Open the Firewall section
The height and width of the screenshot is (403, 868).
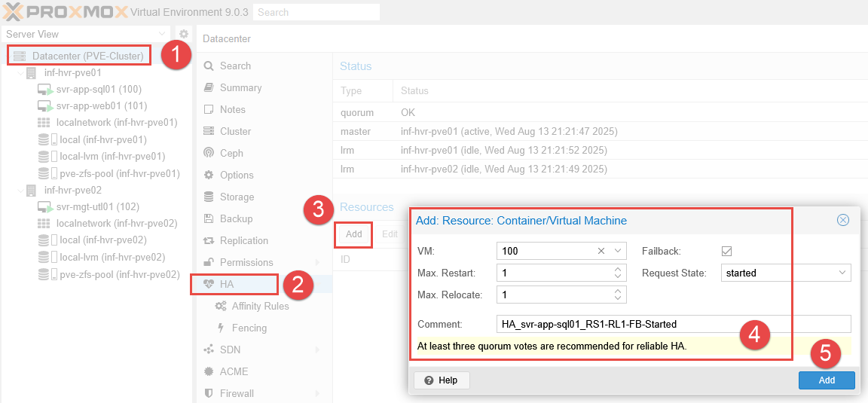tap(237, 393)
